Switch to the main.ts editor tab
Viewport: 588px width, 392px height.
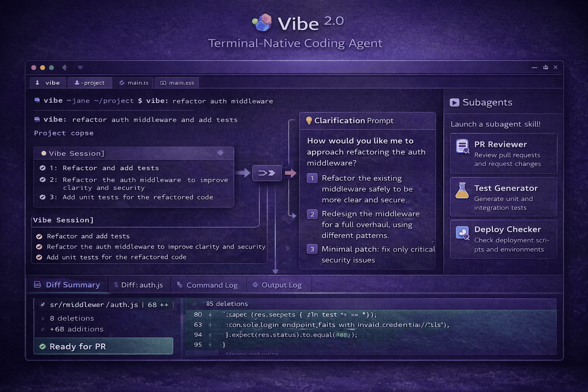point(134,82)
